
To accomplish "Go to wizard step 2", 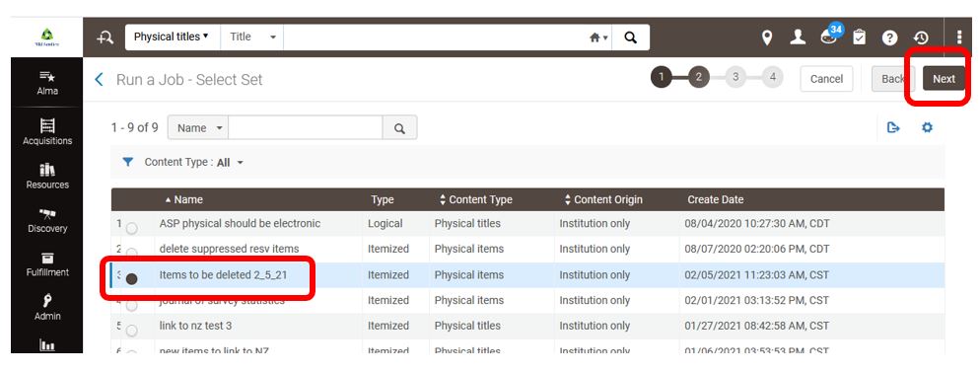I will coord(699,78).
